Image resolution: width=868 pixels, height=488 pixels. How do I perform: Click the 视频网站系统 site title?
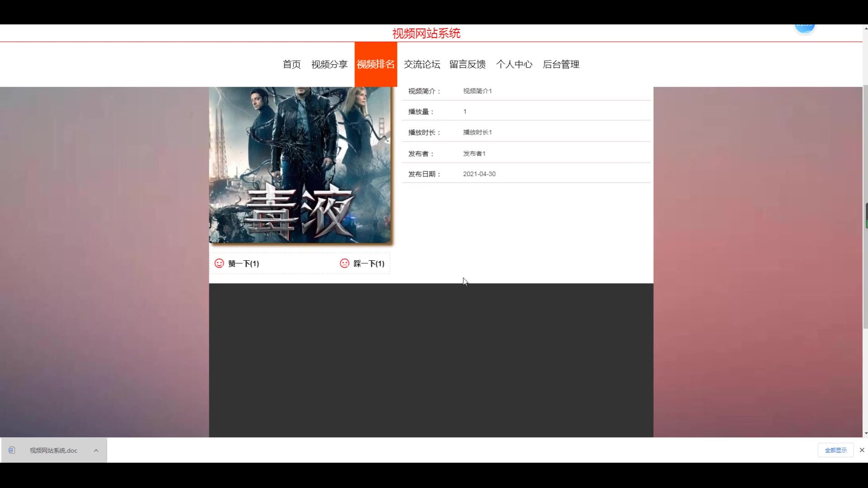pos(426,33)
